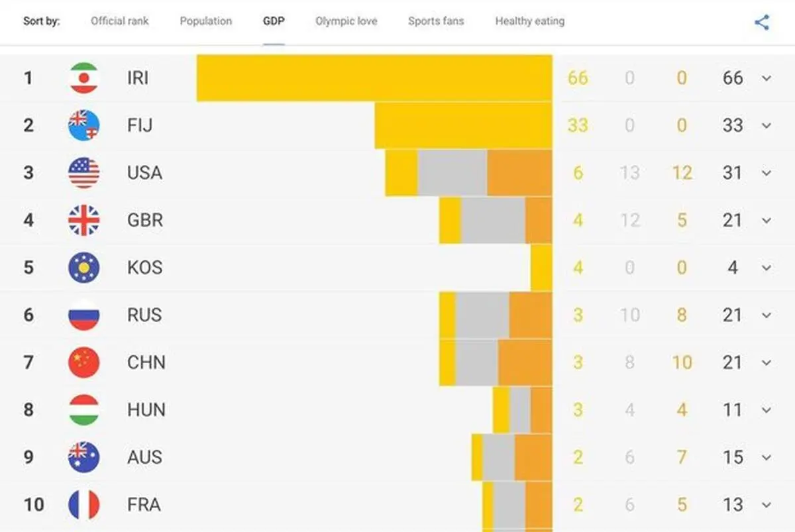Click the FIJ gold medal bar

pyautogui.click(x=463, y=125)
